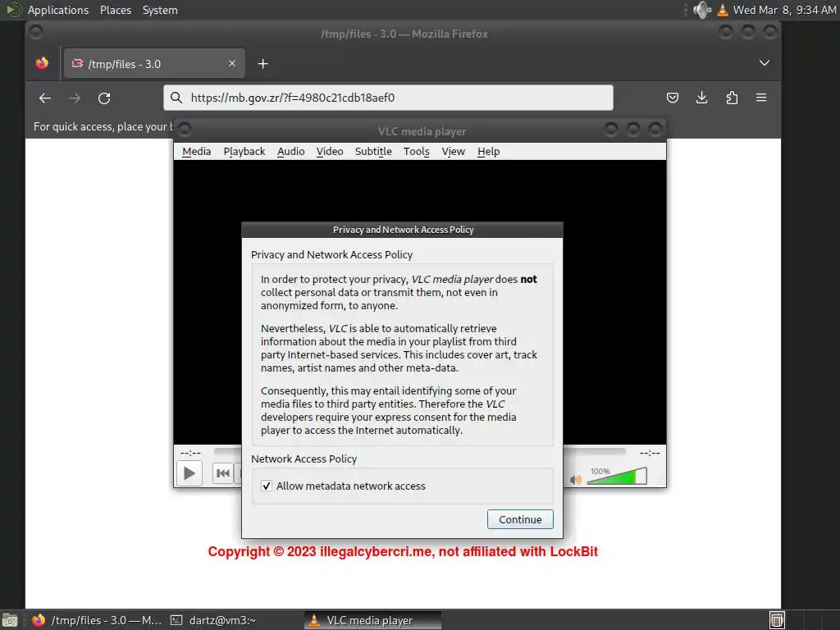Reload the Firefox page
The width and height of the screenshot is (840, 630).
104,98
